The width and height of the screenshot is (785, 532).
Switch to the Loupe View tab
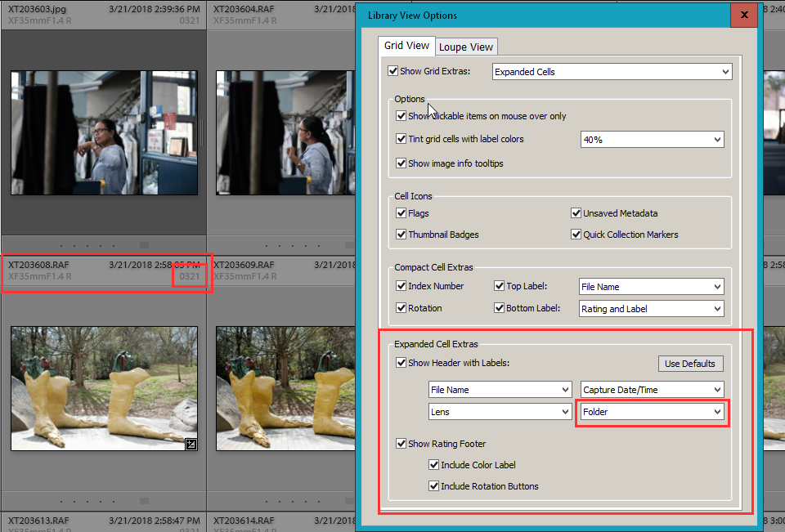(x=466, y=47)
